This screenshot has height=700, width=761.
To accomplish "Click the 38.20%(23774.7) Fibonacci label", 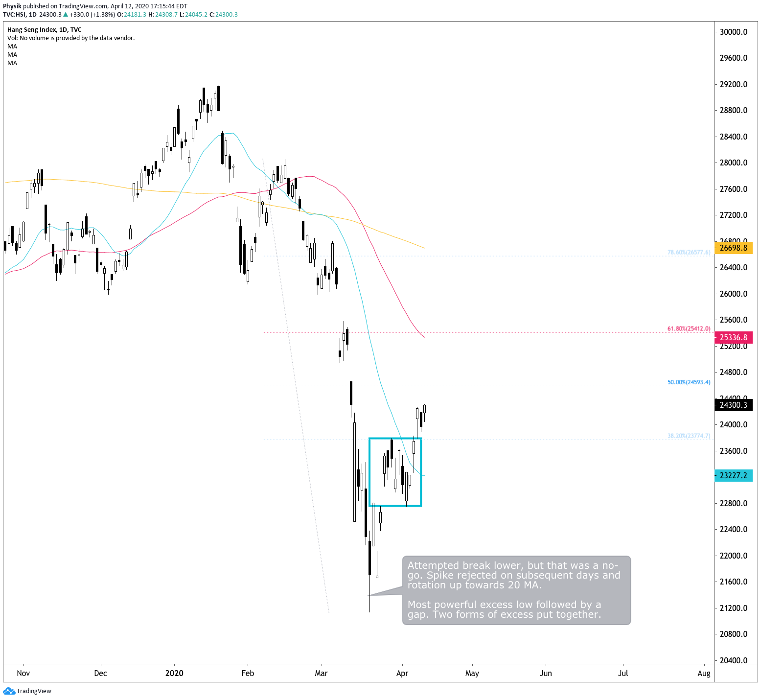I will point(689,436).
